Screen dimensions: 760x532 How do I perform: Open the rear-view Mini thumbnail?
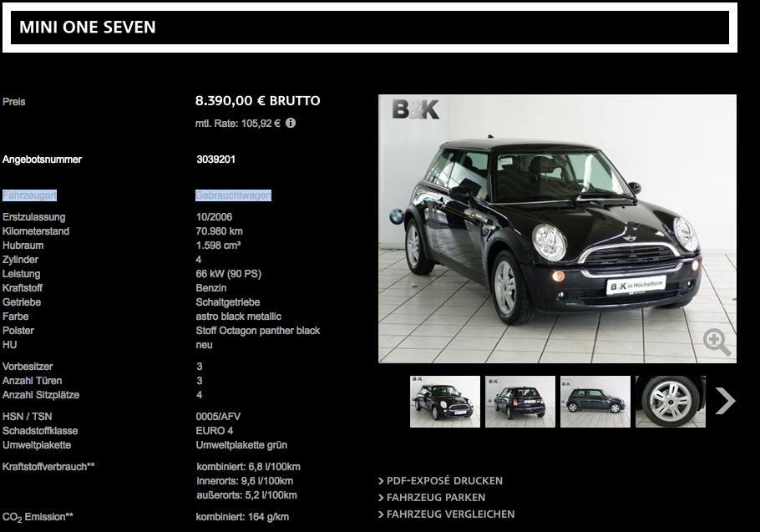click(x=520, y=402)
